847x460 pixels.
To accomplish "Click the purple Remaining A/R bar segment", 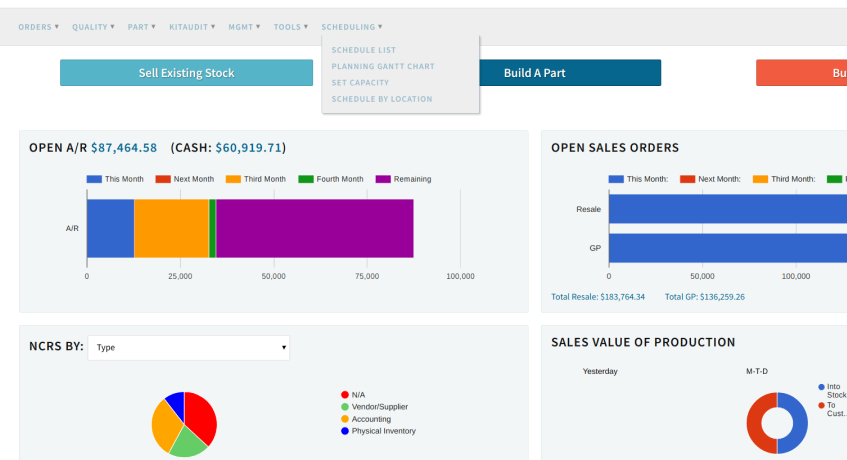I will pos(314,228).
